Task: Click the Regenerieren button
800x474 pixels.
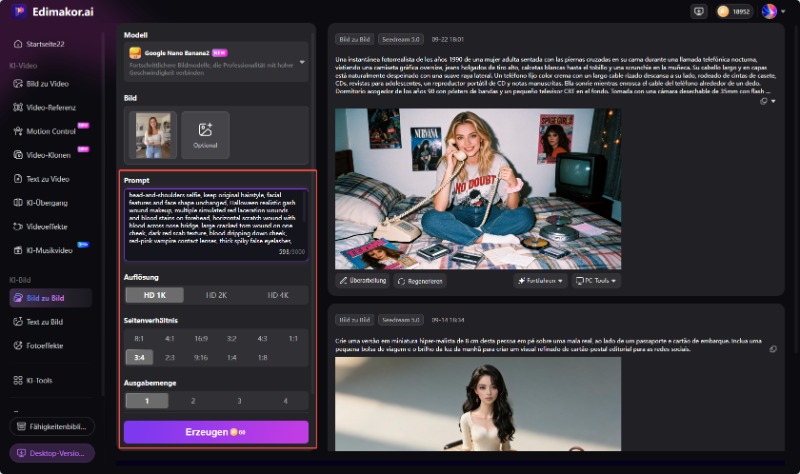Action: point(420,281)
